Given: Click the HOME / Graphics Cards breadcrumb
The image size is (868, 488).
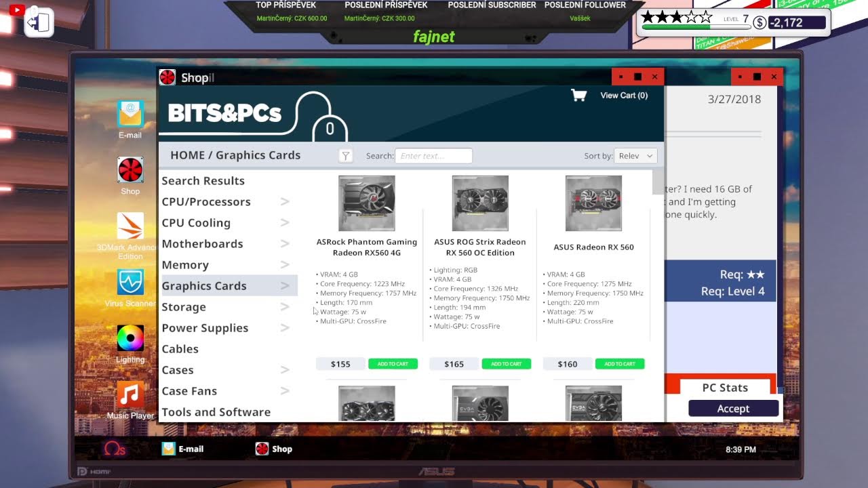Looking at the screenshot, I should (235, 155).
